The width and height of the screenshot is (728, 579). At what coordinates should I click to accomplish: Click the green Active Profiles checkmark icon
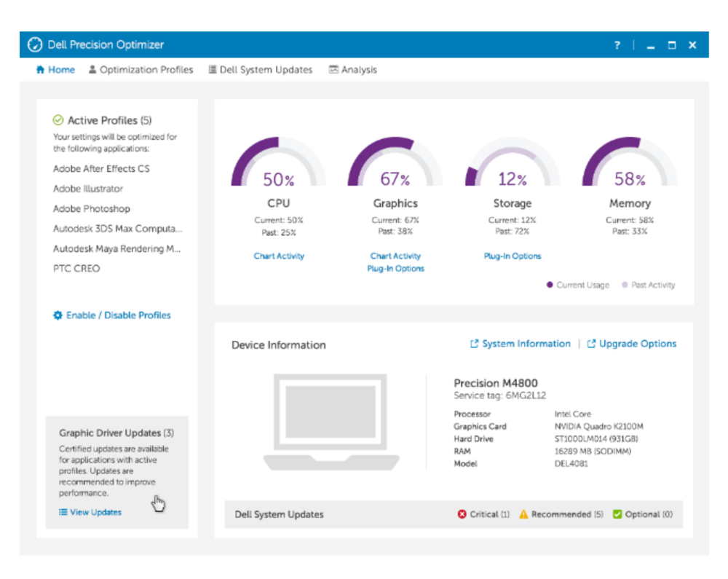(58, 120)
